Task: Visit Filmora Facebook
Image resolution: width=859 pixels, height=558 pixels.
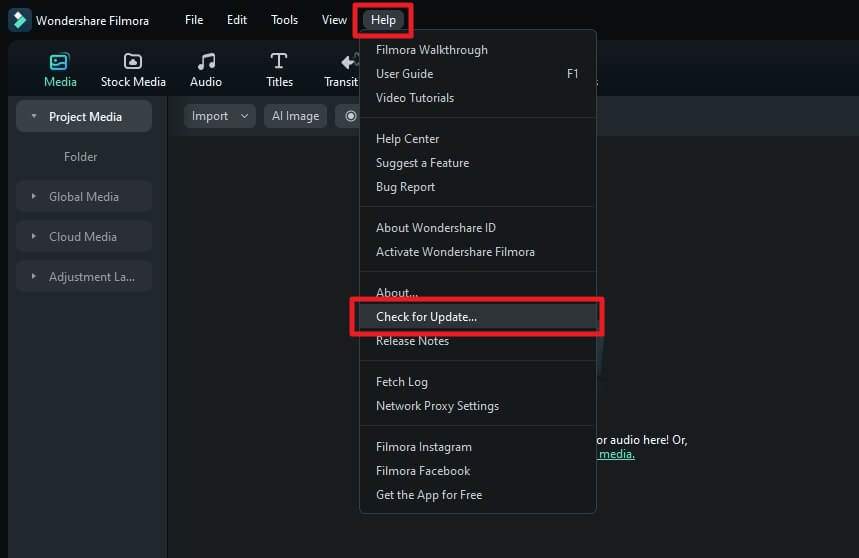Action: click(477, 471)
